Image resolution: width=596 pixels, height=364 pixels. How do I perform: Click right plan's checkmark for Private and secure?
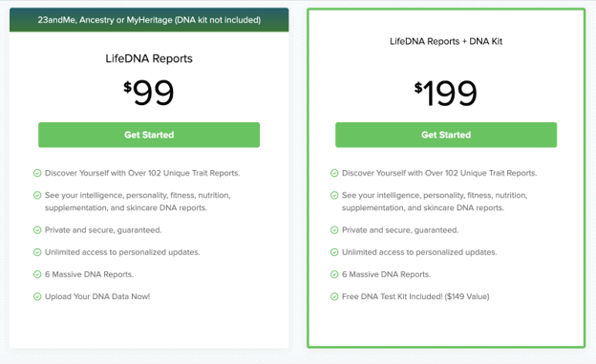coord(334,230)
